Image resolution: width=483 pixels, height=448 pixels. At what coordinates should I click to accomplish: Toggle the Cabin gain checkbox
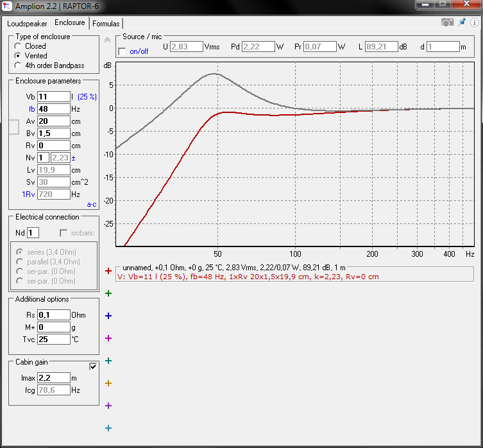pos(93,366)
